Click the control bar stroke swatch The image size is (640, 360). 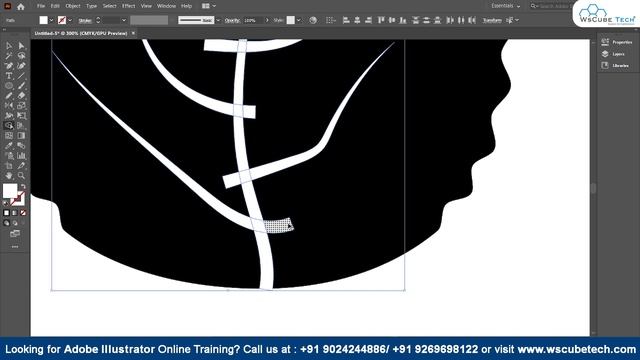coord(62,20)
